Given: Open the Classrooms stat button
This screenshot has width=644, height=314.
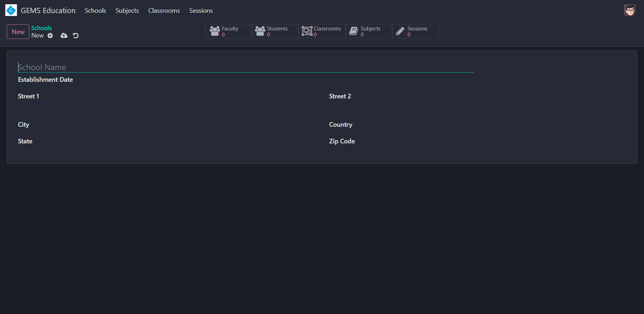Looking at the screenshot, I should click(x=321, y=31).
